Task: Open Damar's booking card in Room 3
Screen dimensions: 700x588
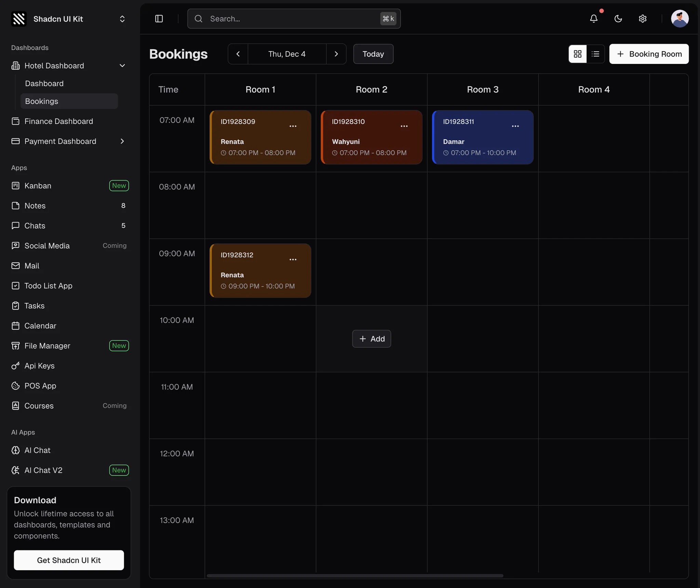Action: pos(483,137)
